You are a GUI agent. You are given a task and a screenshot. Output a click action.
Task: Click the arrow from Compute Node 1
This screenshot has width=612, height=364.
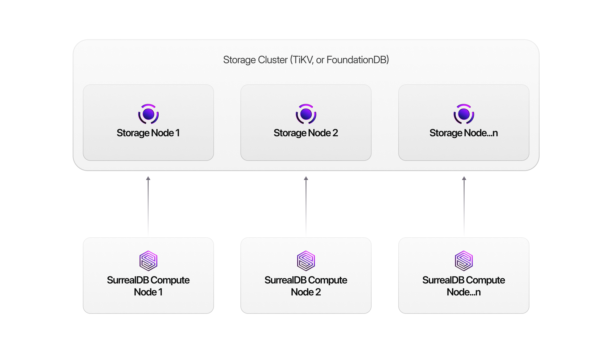click(148, 204)
